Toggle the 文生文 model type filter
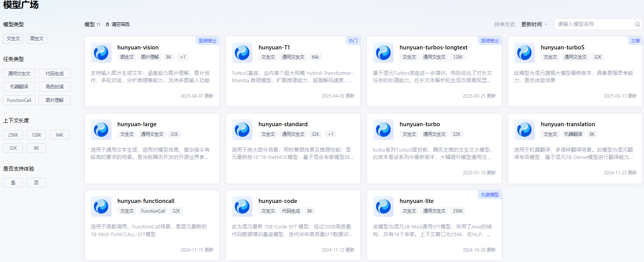Screen dimensions: 644x262 point(13,39)
